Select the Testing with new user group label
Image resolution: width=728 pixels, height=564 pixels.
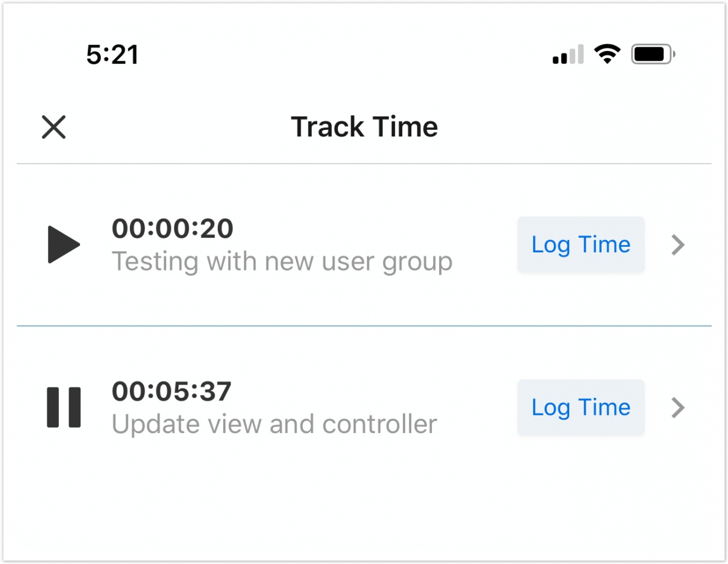(x=282, y=262)
